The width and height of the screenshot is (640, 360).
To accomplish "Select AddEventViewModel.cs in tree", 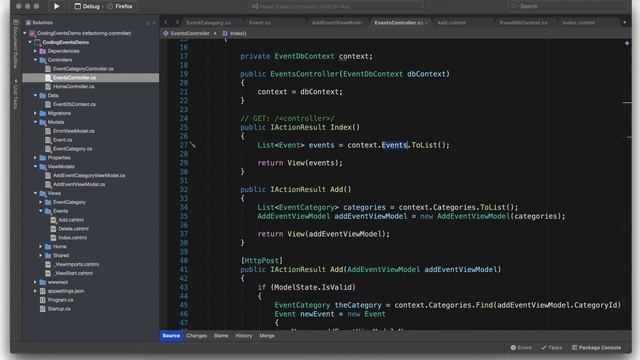I will point(79,184).
